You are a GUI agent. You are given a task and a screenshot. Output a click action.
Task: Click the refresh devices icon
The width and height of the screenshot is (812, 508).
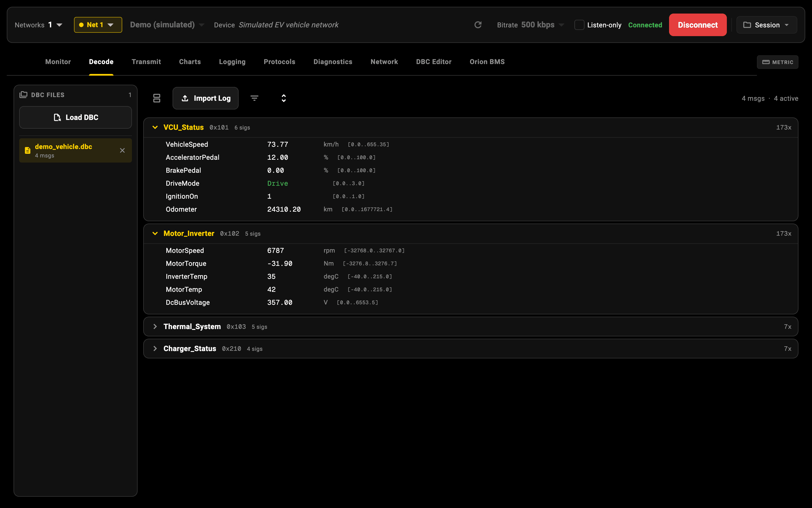pos(478,25)
